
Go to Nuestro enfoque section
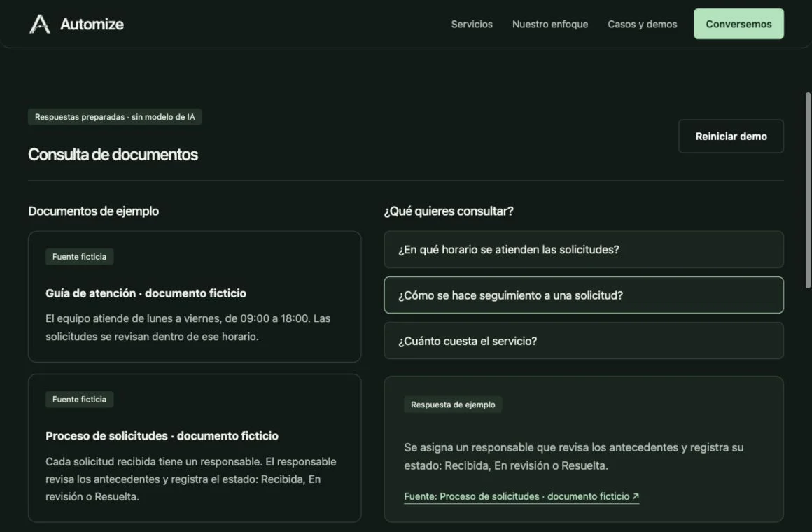[550, 24]
